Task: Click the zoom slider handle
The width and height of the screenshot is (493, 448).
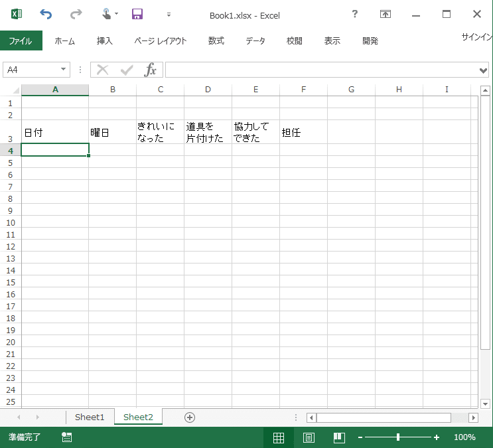Action: click(x=398, y=437)
